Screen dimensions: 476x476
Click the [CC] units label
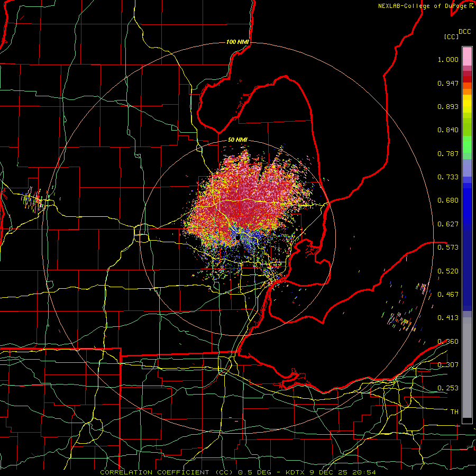(x=451, y=36)
